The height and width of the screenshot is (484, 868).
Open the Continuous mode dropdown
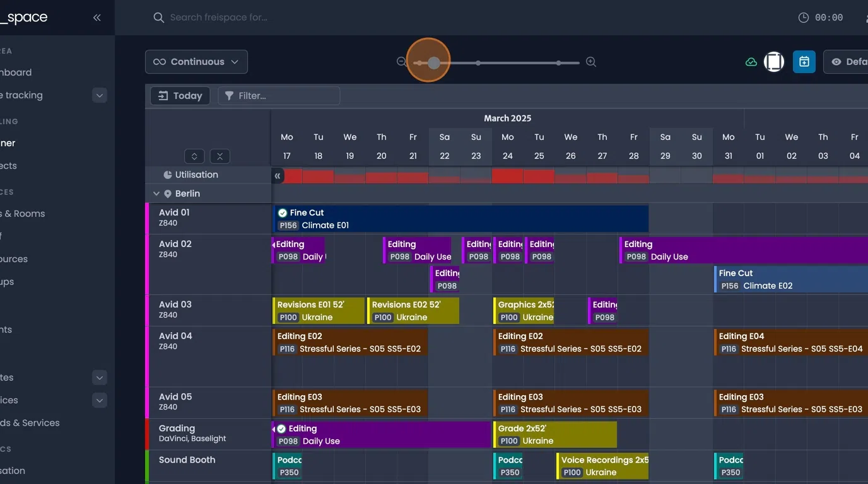(x=196, y=62)
